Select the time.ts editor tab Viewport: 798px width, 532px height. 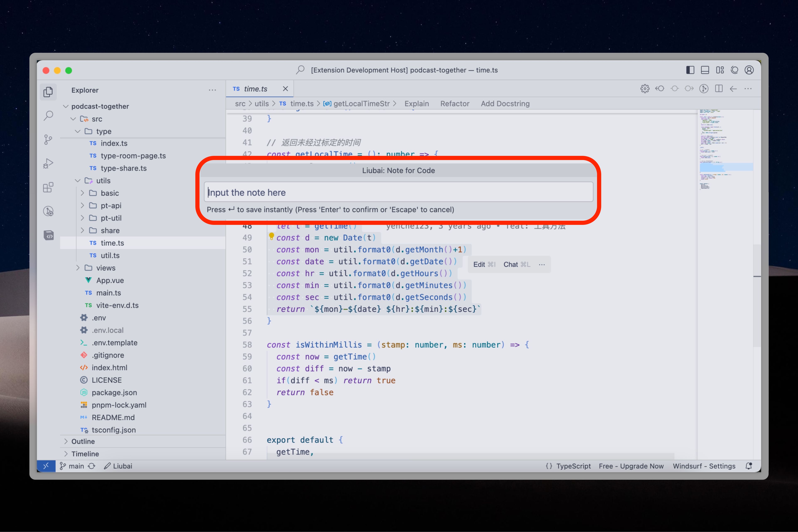coord(255,89)
